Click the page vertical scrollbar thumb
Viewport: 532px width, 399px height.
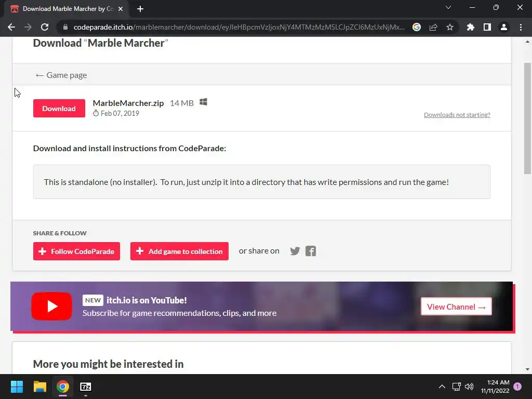point(527,119)
